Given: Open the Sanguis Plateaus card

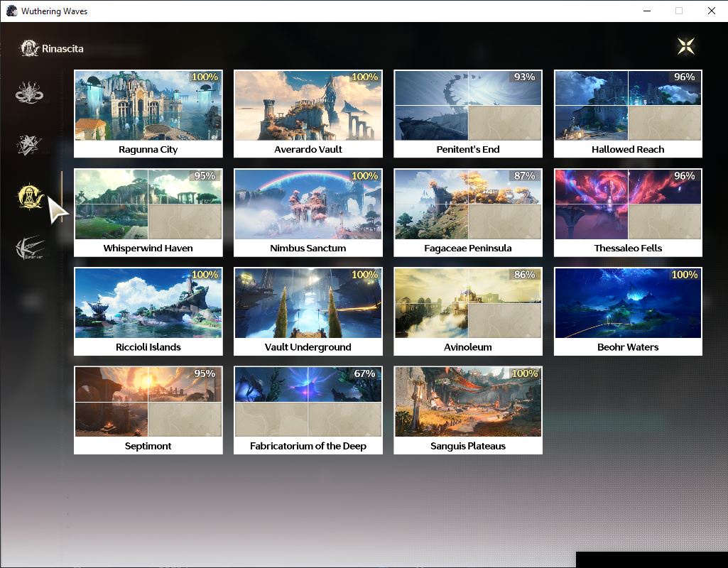Looking at the screenshot, I should [468, 410].
